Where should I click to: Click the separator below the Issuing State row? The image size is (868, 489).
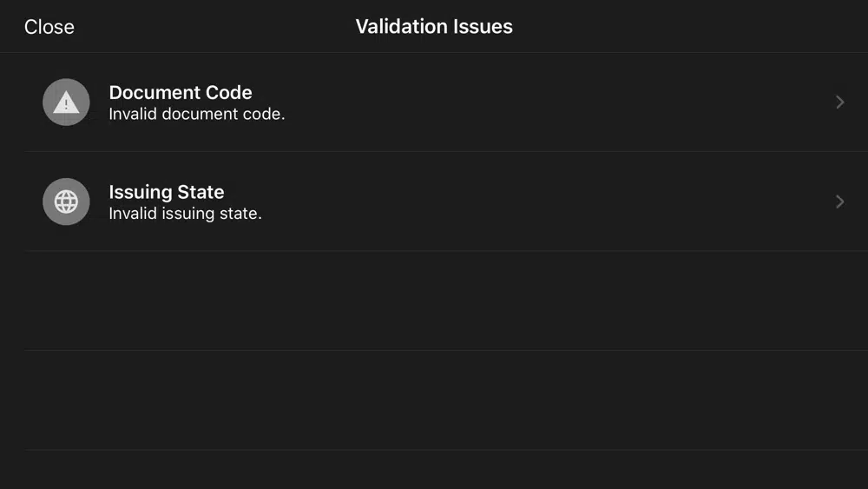(x=445, y=251)
